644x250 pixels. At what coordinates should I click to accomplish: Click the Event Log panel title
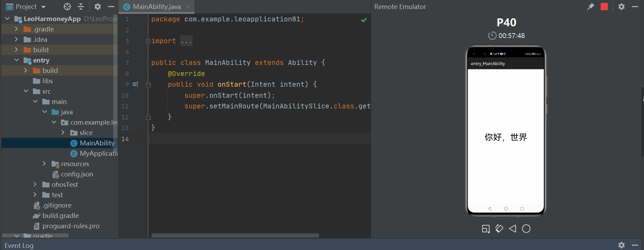click(x=19, y=246)
